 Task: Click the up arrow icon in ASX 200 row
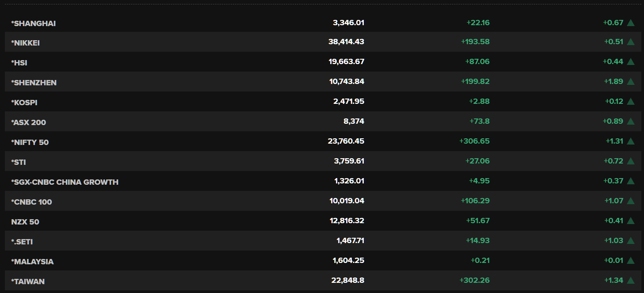click(x=631, y=121)
